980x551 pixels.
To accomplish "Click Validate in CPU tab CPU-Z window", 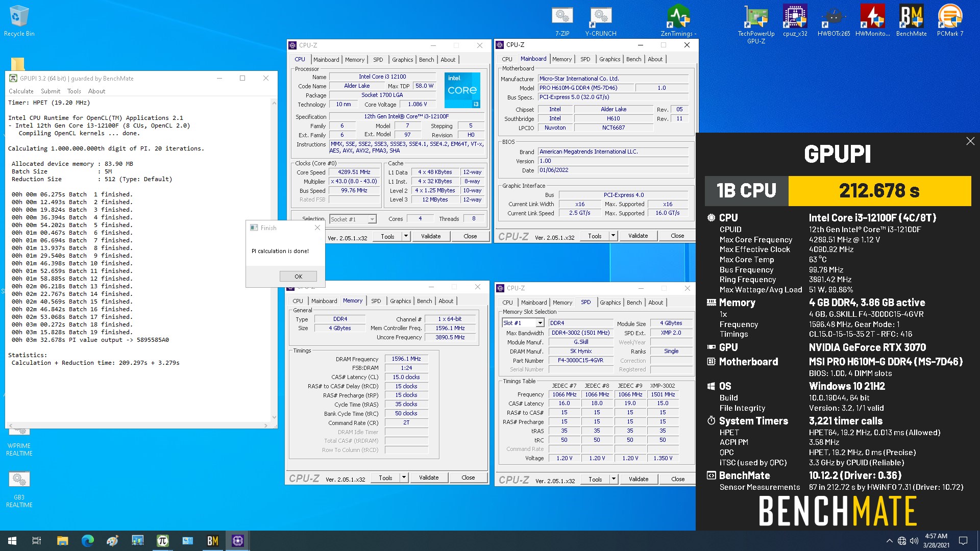I will (431, 236).
